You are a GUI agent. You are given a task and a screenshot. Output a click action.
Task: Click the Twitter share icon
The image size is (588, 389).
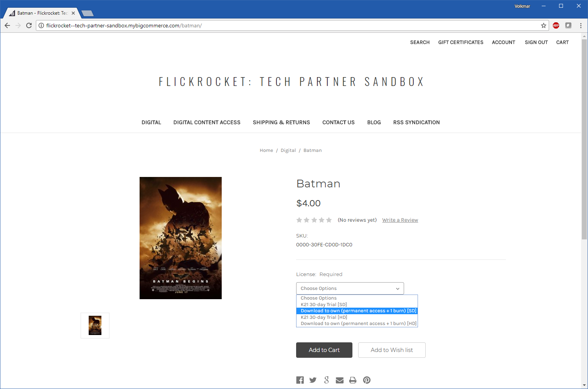(x=313, y=380)
